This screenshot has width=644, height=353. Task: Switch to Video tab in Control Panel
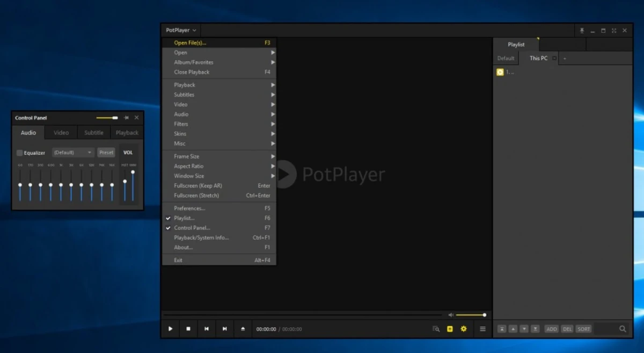[x=61, y=133]
